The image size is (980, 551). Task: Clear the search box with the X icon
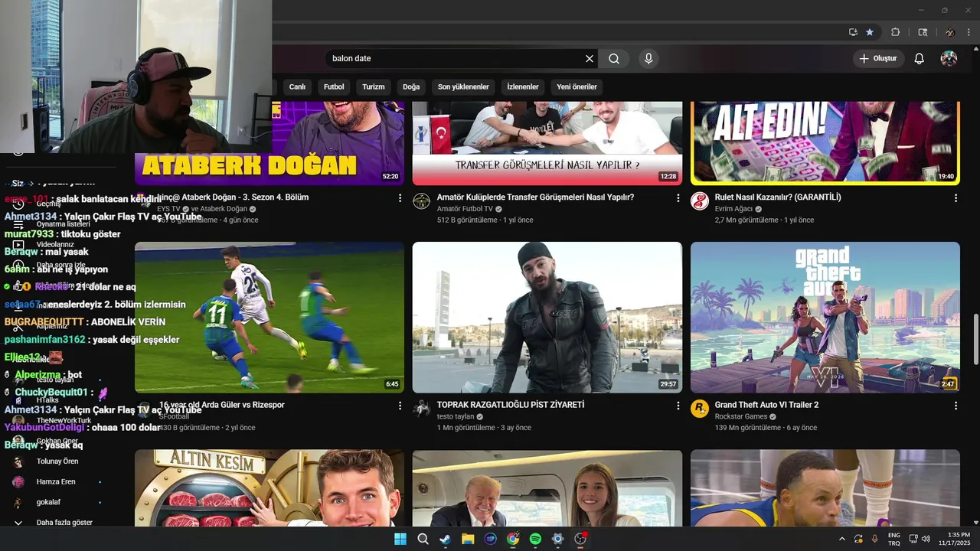pos(590,58)
